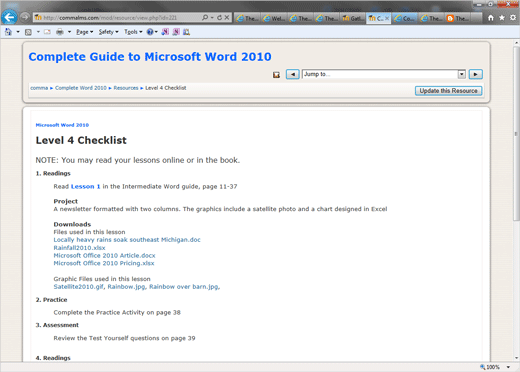Download 'Microsoft Office 2010 Pricing.xlsx'
The height and width of the screenshot is (372, 520).
coord(104,263)
